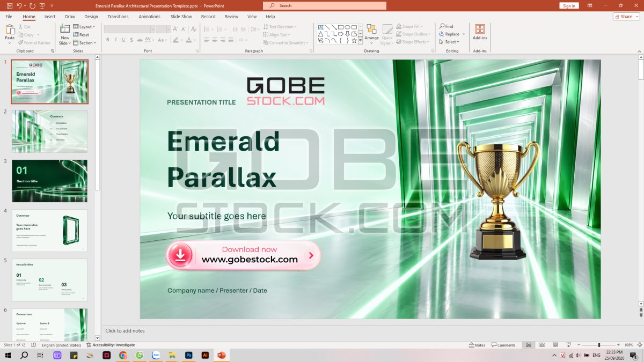The image size is (644, 362).
Task: Open Clipboard pane dialog launcher
Action: coord(53,51)
